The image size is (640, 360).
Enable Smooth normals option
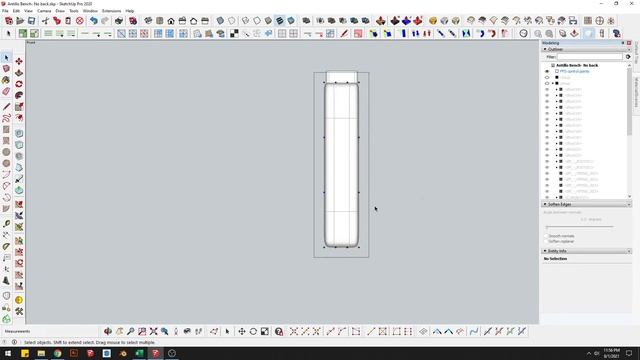point(546,236)
